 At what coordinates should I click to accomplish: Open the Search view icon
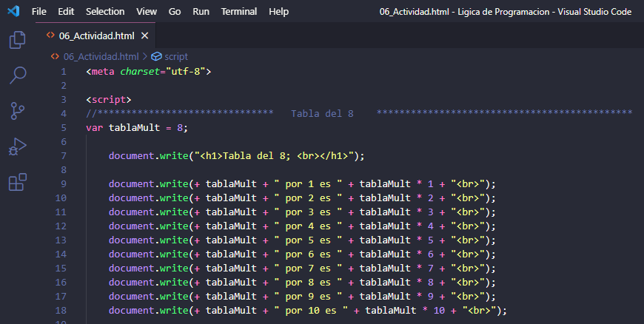pos(18,75)
